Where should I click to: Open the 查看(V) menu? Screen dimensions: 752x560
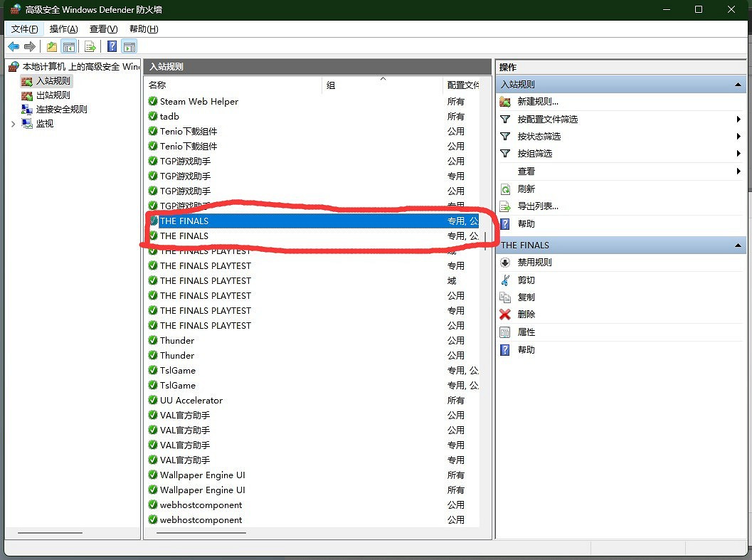[103, 29]
